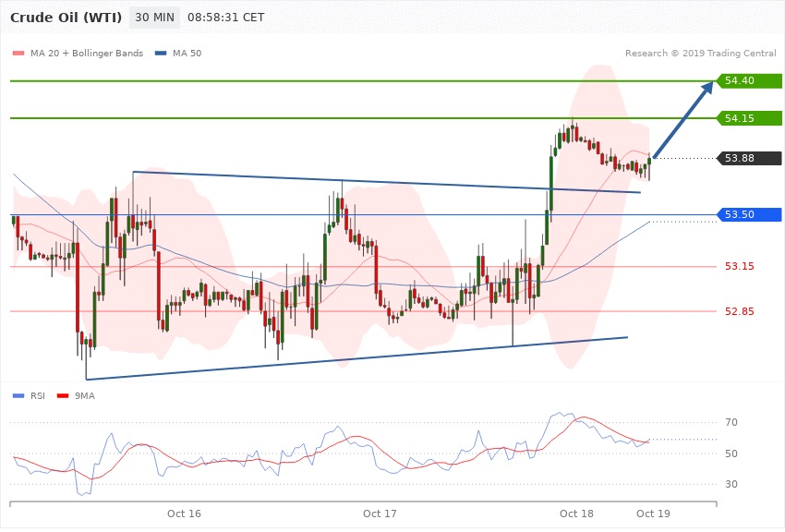This screenshot has width=785, height=532.
Task: Click the 53.15 support price label
Action: tap(740, 267)
